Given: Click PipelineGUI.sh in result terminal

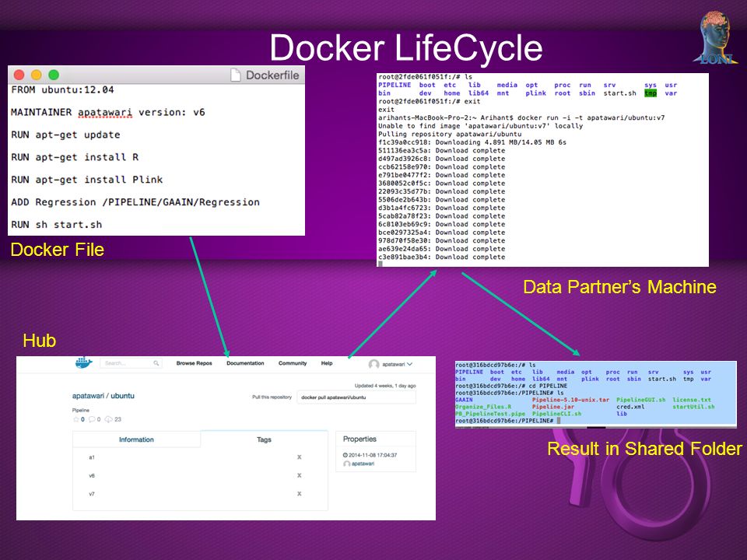Looking at the screenshot, I should pyautogui.click(x=640, y=400).
